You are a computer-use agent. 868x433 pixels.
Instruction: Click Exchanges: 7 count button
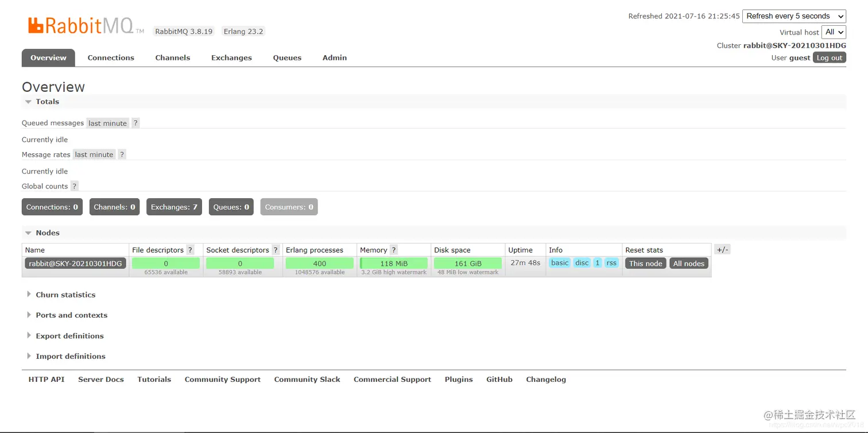(174, 207)
